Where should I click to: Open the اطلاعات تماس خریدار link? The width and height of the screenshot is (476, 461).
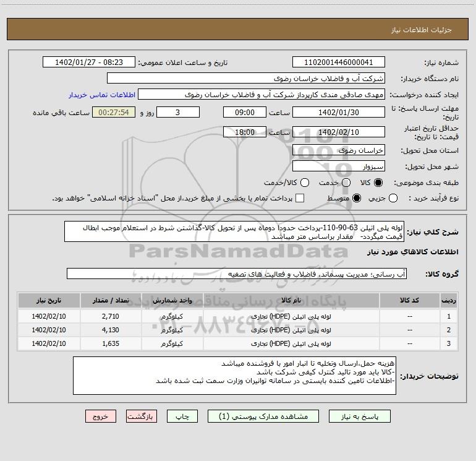(102, 95)
